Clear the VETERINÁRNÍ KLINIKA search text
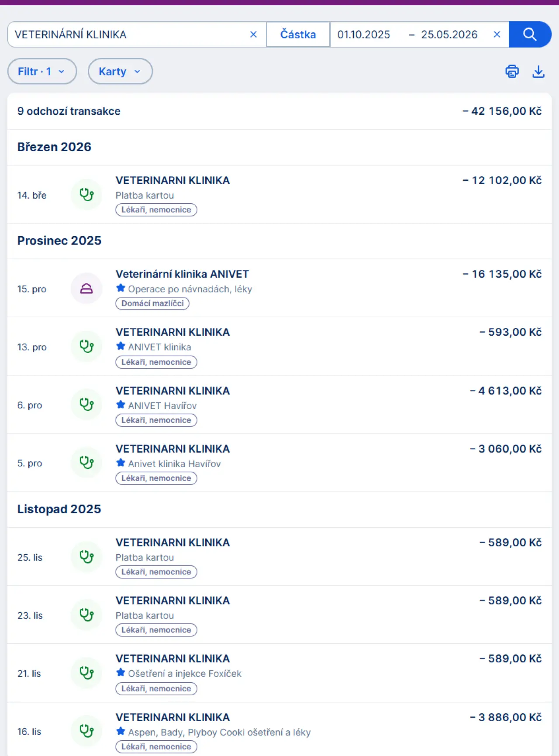This screenshot has width=559, height=756. (253, 34)
